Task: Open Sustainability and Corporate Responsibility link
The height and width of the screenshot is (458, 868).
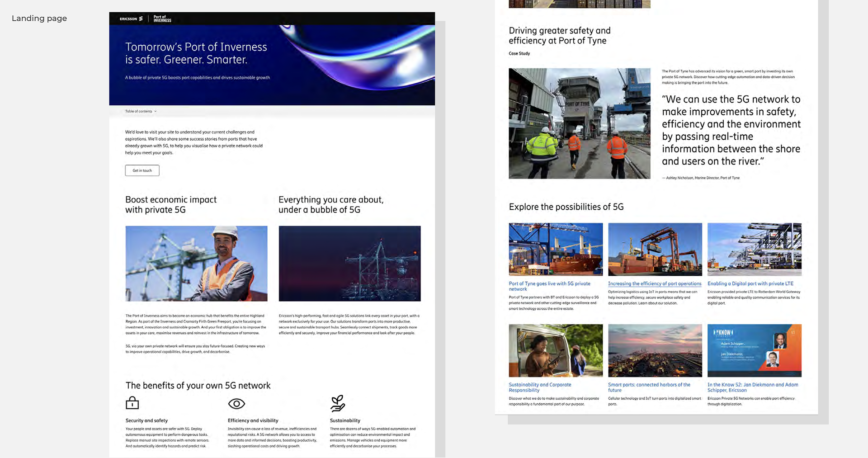Action: [x=540, y=387]
